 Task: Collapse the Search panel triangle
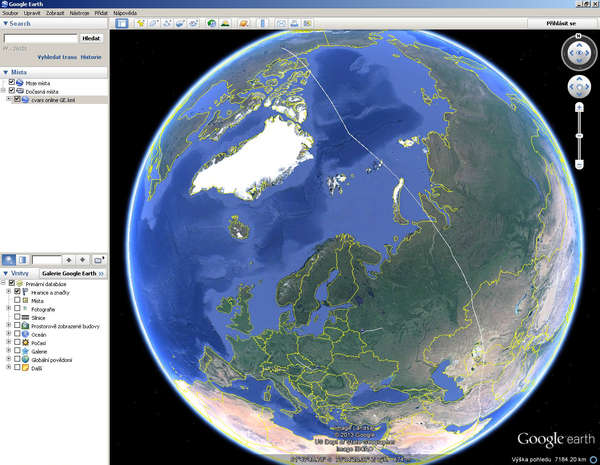click(5, 23)
